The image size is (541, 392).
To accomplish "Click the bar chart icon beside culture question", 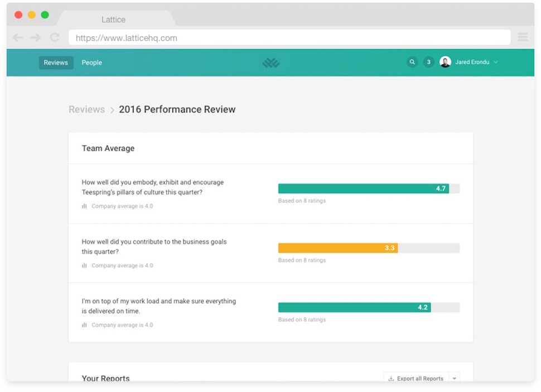I will (x=85, y=206).
